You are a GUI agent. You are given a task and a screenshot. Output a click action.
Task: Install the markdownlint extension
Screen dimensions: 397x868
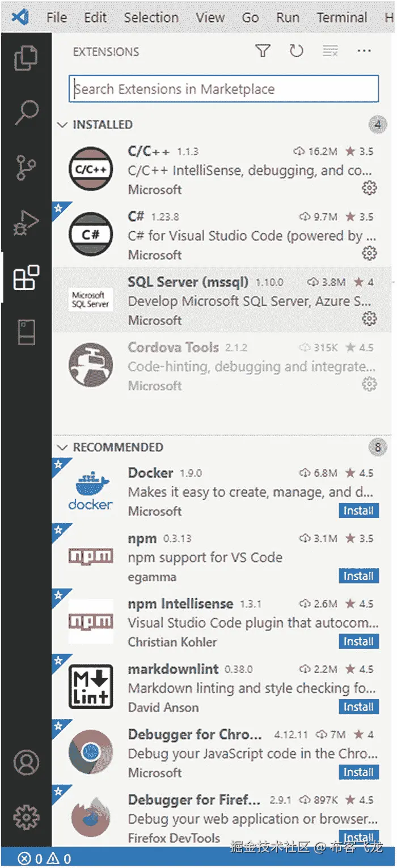pyautogui.click(x=358, y=707)
